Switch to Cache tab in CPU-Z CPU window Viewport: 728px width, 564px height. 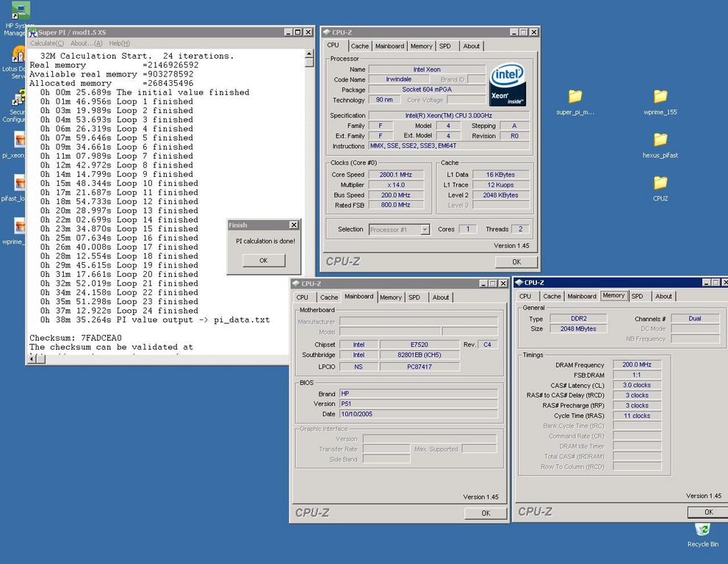[359, 46]
